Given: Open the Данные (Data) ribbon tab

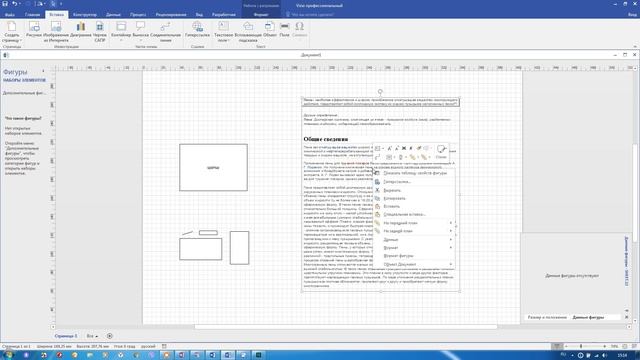Looking at the screenshot, I should (x=113, y=14).
